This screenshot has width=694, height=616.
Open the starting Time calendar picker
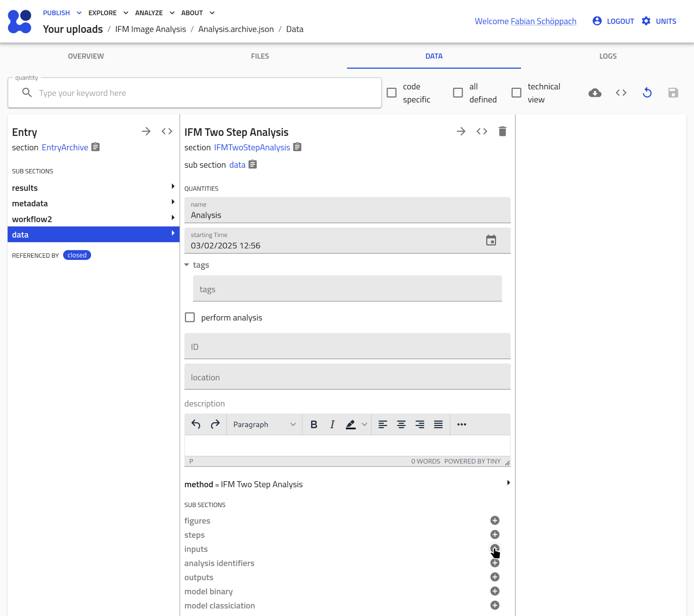[491, 240]
